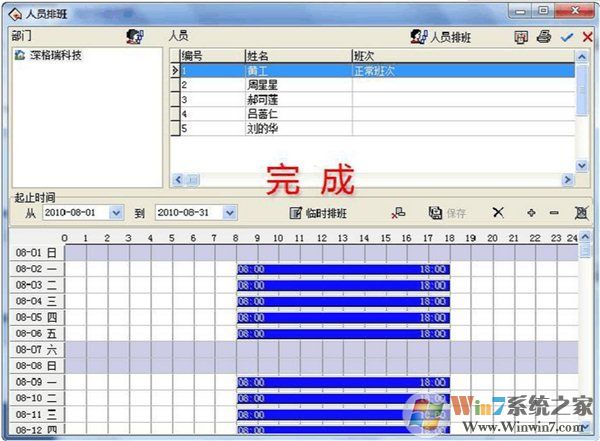
Task: Click the 08-02 shift bar
Action: click(343, 269)
